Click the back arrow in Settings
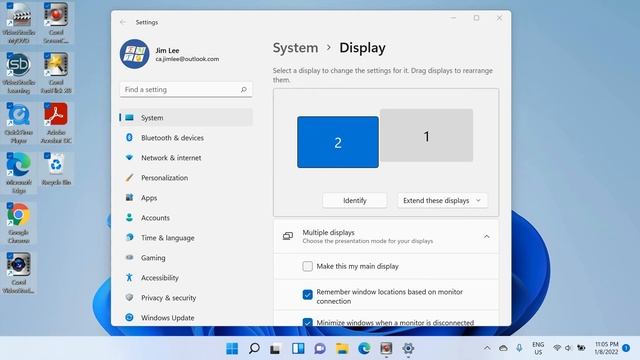 point(123,22)
